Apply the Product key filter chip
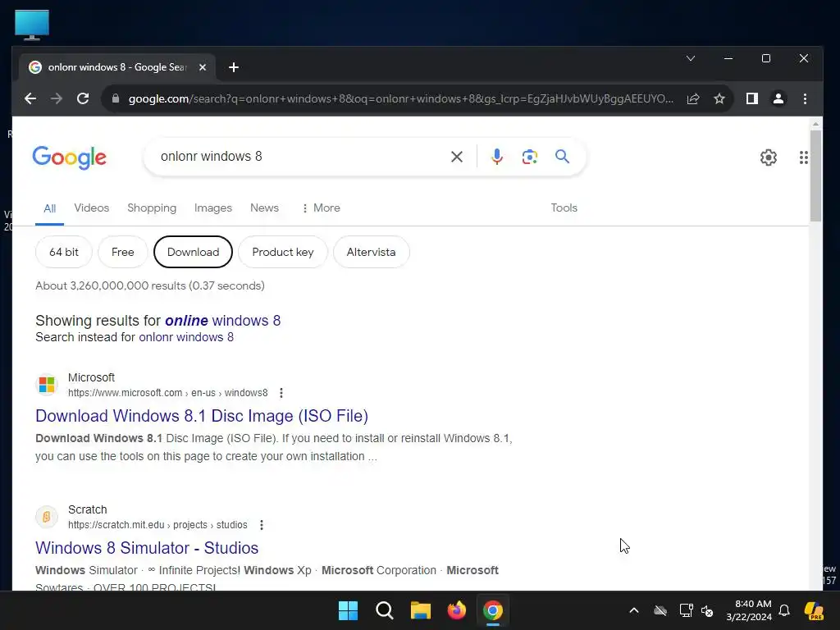840x630 pixels. click(283, 252)
